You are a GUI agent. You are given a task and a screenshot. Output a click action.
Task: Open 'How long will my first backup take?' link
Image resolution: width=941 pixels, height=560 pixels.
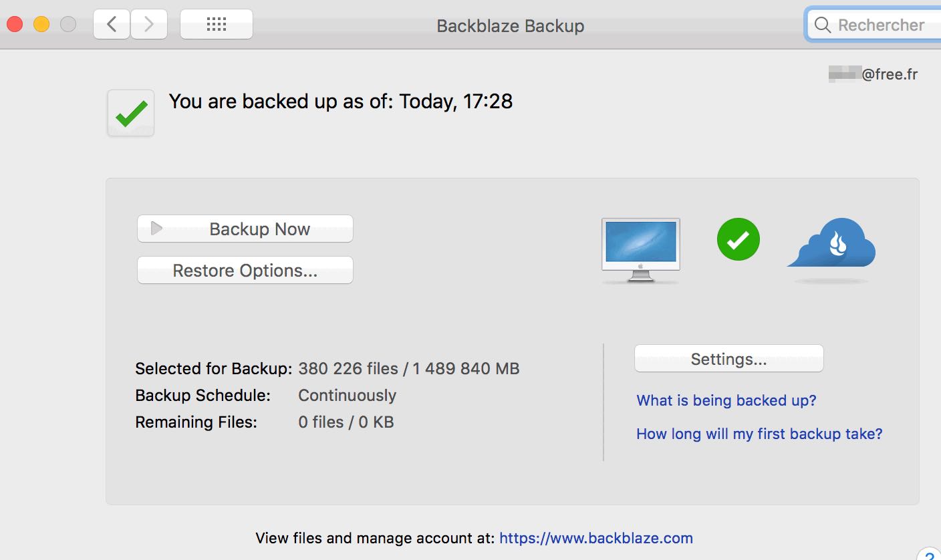(x=759, y=434)
